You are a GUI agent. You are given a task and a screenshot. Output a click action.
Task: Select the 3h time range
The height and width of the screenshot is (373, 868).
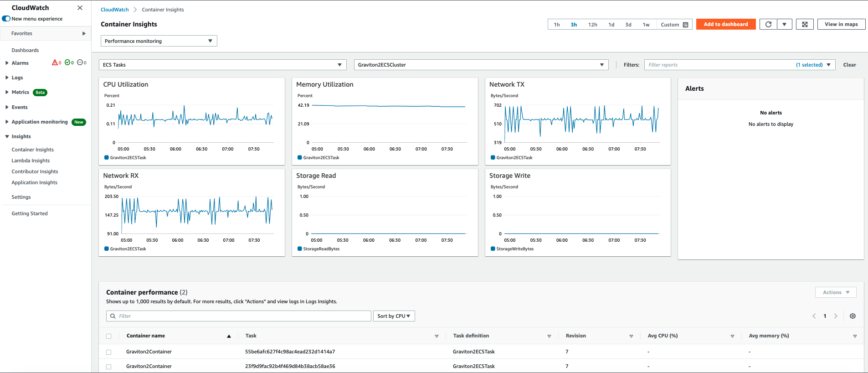(574, 25)
